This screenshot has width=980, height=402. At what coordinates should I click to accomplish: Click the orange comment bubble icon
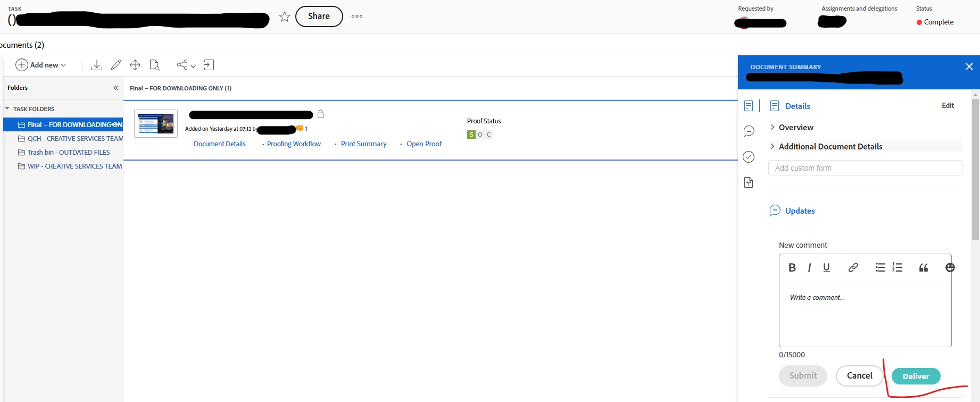tap(300, 129)
